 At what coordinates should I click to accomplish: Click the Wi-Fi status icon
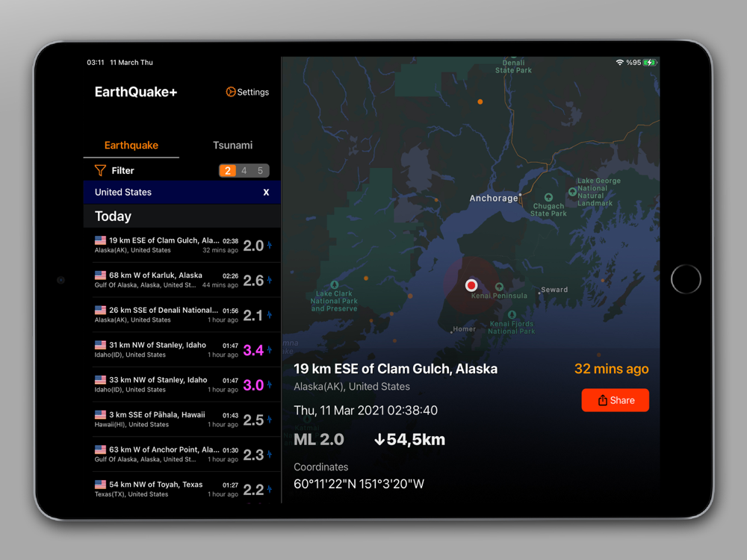click(619, 63)
